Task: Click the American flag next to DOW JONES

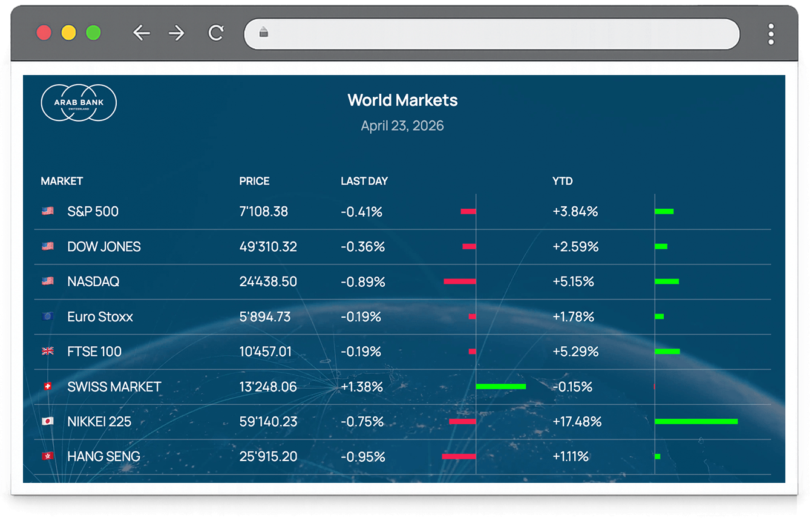Action: [x=47, y=246]
